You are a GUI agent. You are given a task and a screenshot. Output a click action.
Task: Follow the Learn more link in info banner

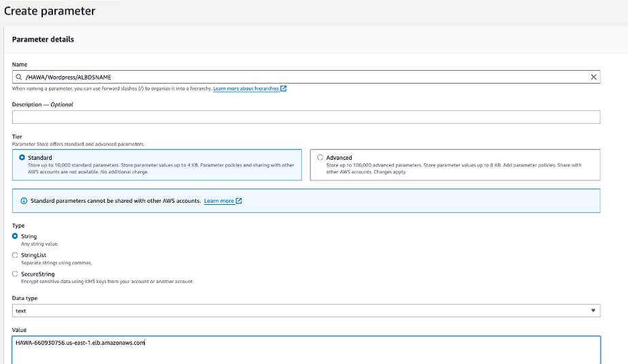[x=219, y=201]
